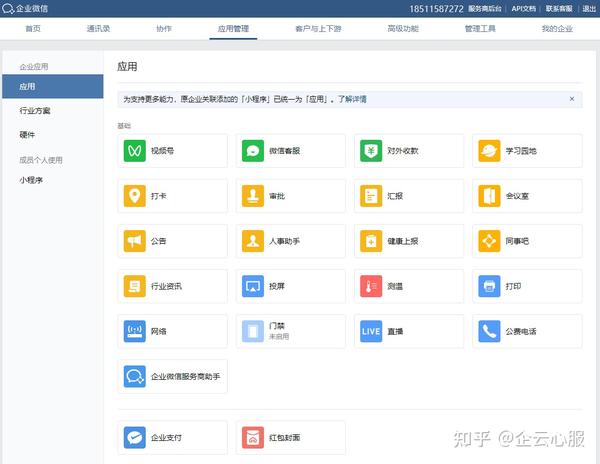Open the 微信客服 app icon
The image size is (600, 464).
[x=253, y=151]
